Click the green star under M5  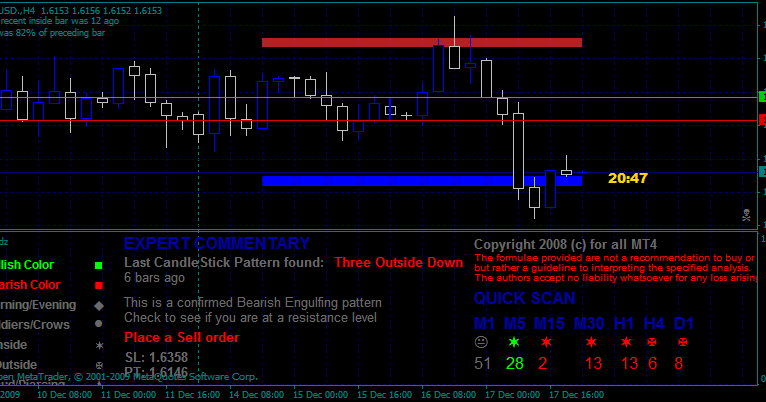(x=514, y=342)
